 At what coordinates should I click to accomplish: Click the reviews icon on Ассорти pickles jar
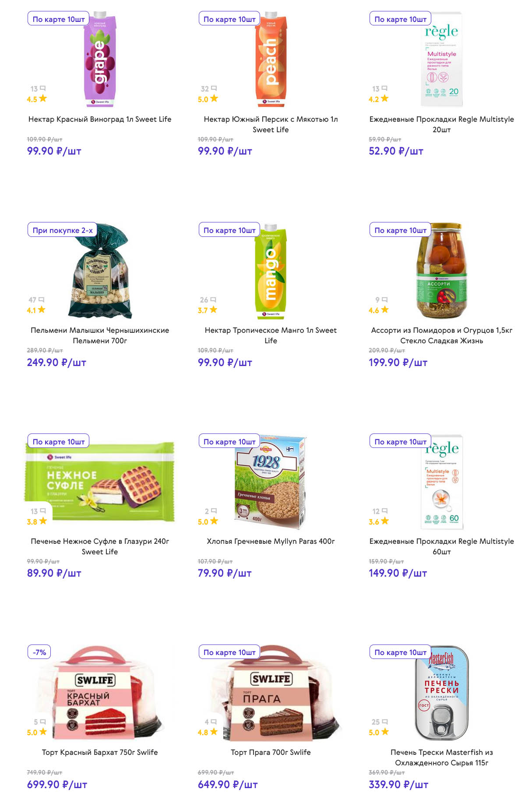384,300
